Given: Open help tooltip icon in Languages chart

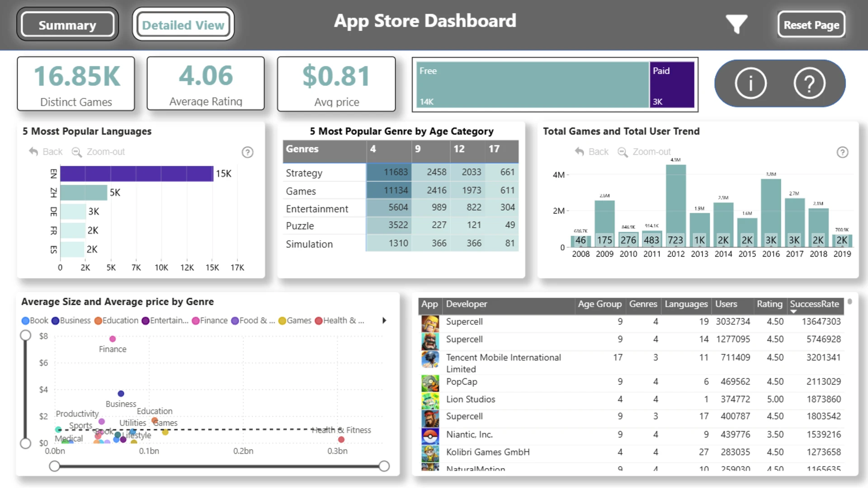Looking at the screenshot, I should pyautogui.click(x=247, y=152).
